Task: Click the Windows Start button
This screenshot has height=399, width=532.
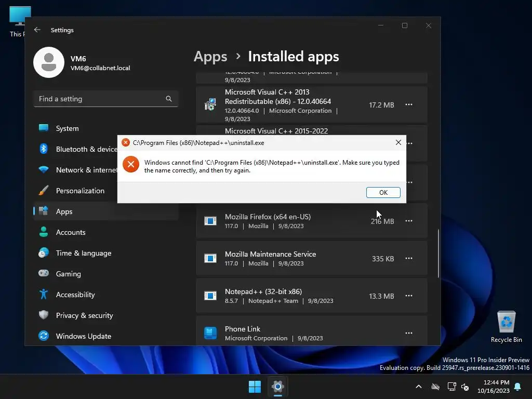Action: [255, 387]
